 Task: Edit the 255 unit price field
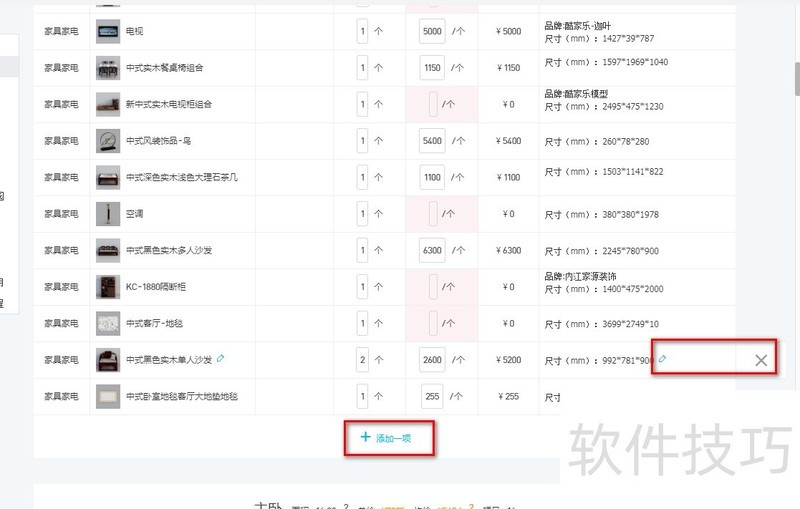(432, 396)
